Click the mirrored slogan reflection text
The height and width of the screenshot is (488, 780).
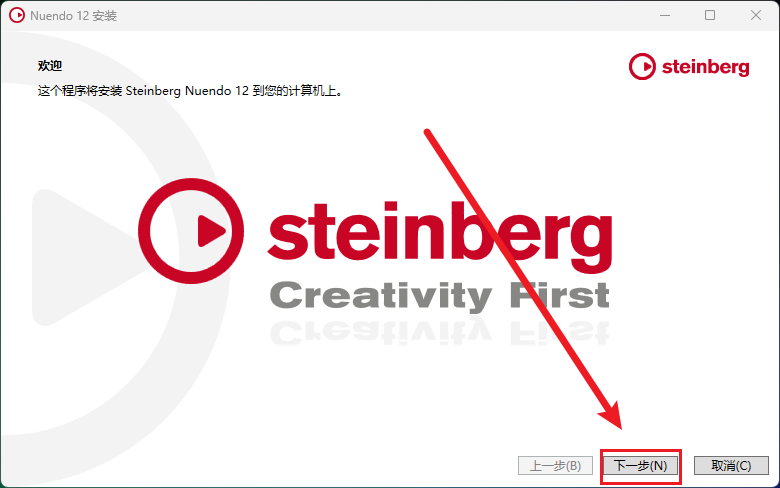(x=440, y=332)
